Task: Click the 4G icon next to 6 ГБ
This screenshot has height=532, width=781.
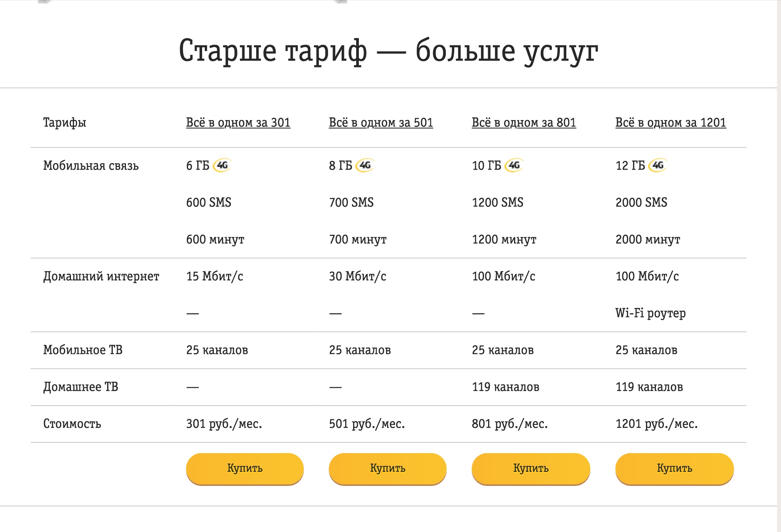Action: [222, 165]
